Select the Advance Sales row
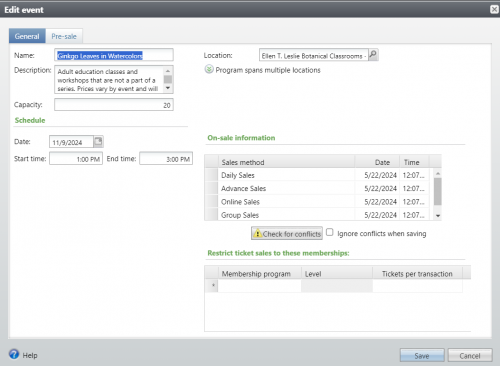The width and height of the screenshot is (500, 366). coord(317,188)
